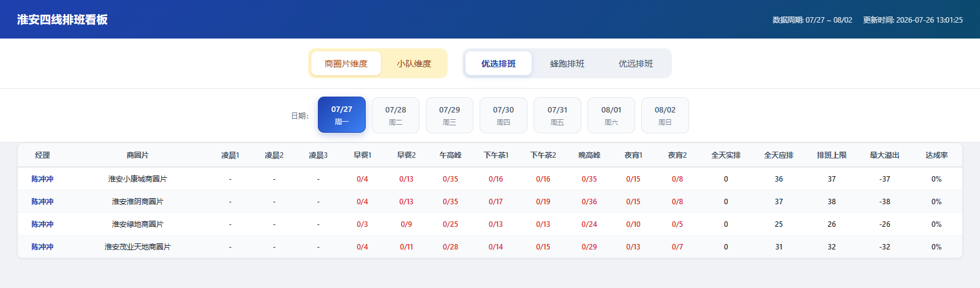Select the 优选排班 tab
980x288 pixels.
499,64
